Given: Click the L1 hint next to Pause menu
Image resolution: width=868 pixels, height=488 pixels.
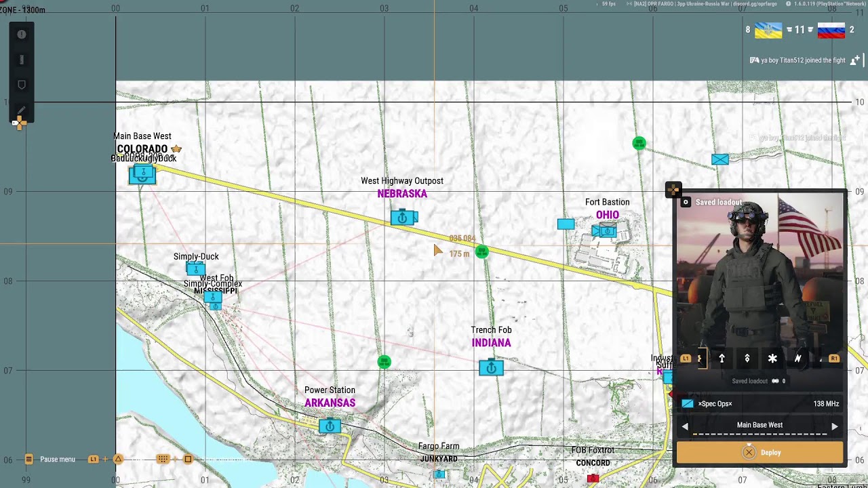Looking at the screenshot, I should coord(94,459).
